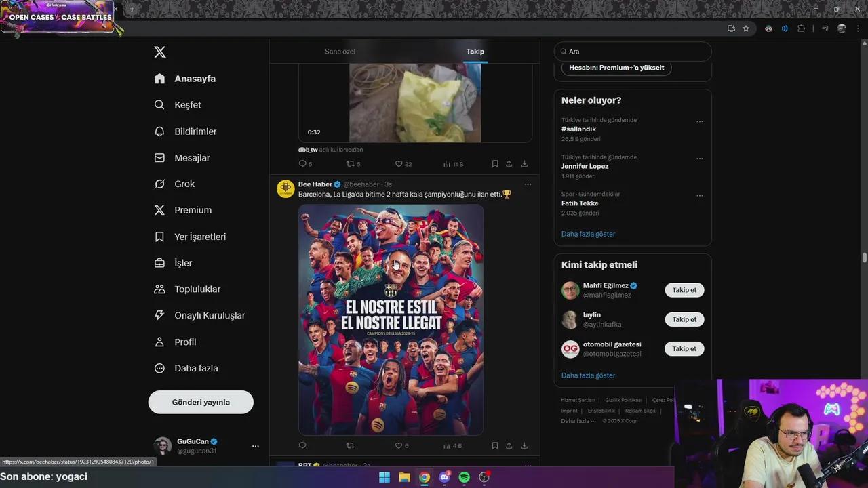The width and height of the screenshot is (868, 488).
Task: Reply to the dbb_tw video post
Action: coord(302,164)
